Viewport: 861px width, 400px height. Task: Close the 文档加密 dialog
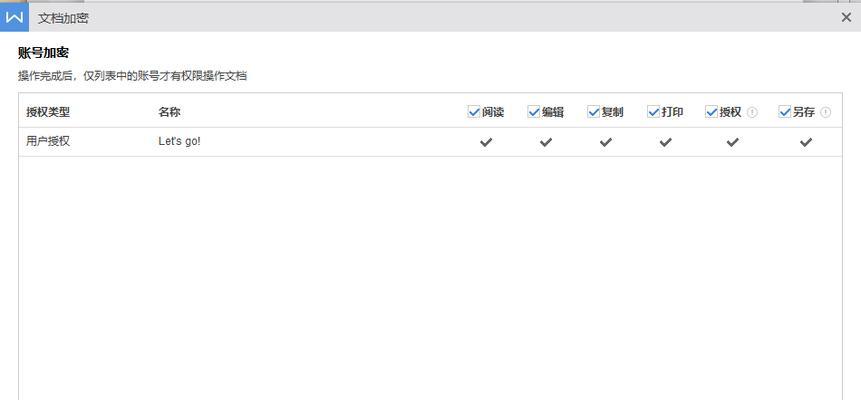coord(846,18)
